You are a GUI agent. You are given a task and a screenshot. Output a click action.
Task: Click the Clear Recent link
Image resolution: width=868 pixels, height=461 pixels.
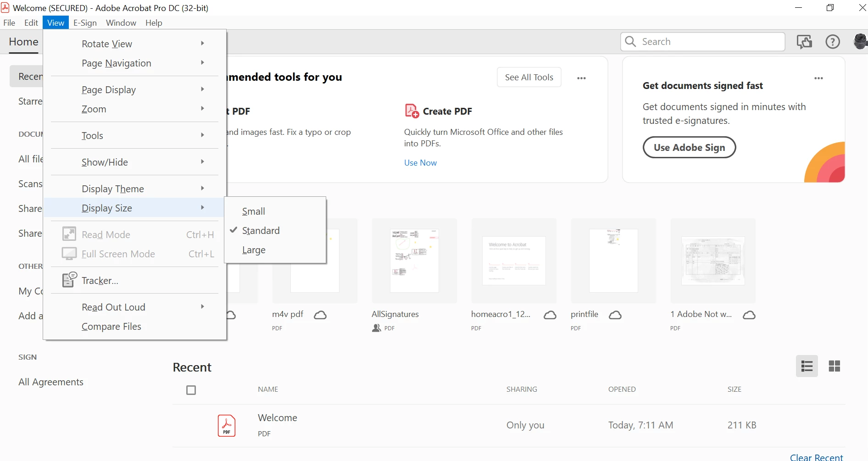tap(816, 457)
